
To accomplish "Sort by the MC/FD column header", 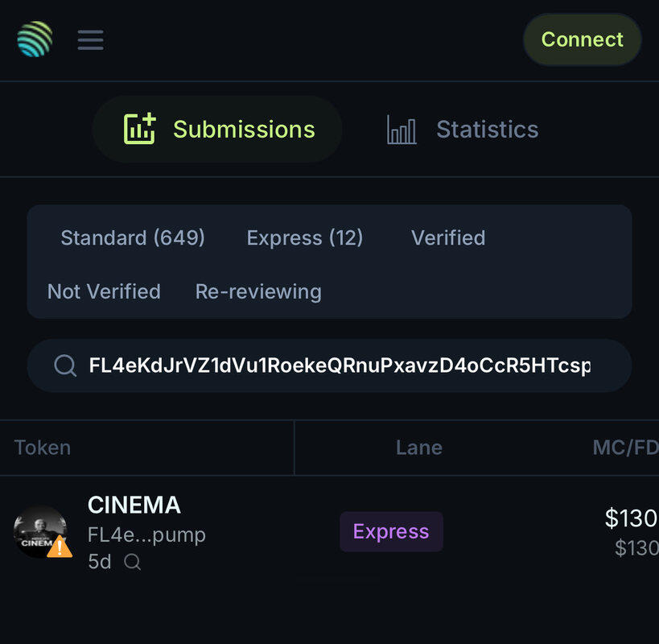I will [624, 448].
